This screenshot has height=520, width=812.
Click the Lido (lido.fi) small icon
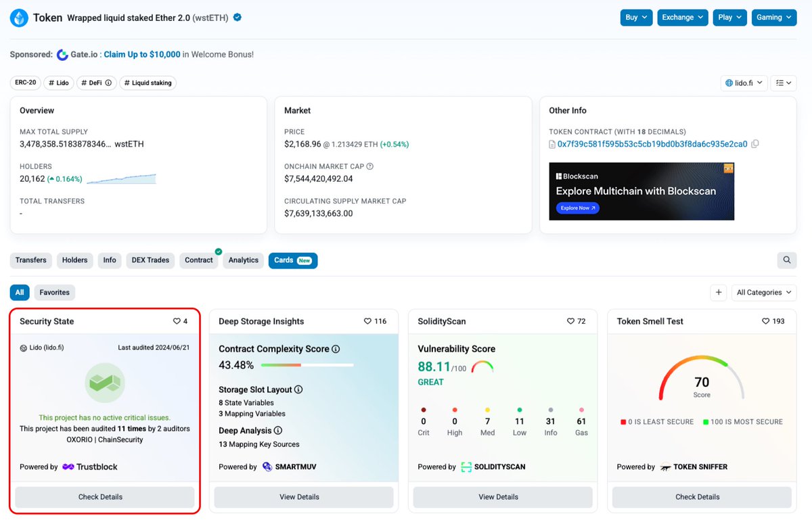[x=23, y=348]
